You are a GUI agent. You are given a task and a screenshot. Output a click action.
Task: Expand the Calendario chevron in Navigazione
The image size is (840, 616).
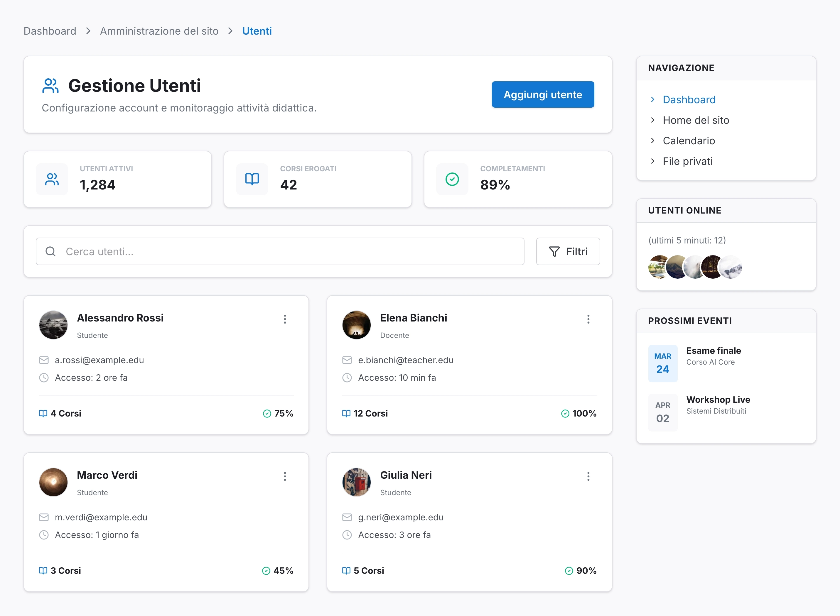pos(653,141)
